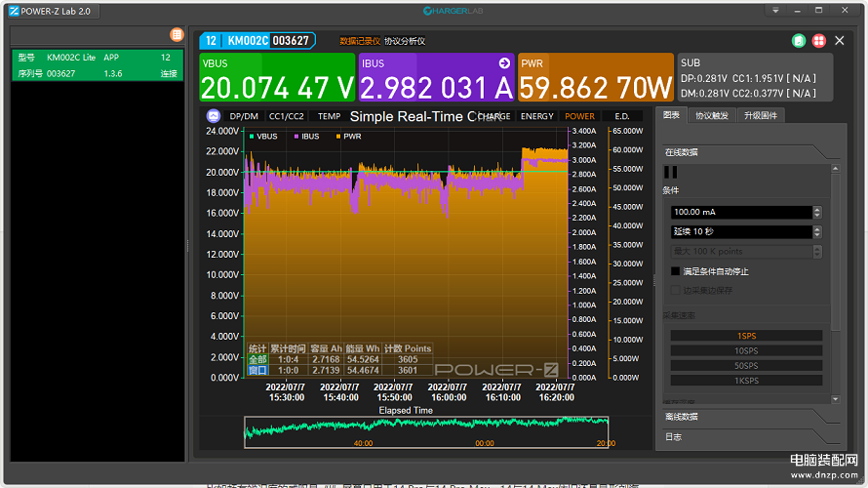Pause online data recording
Image resolution: width=868 pixels, height=488 pixels.
point(671,171)
